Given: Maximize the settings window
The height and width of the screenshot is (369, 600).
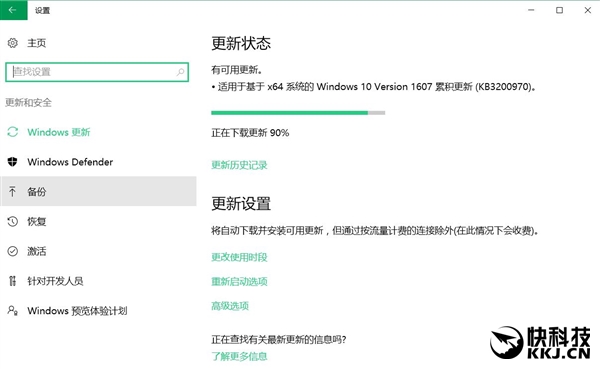Looking at the screenshot, I should [559, 10].
